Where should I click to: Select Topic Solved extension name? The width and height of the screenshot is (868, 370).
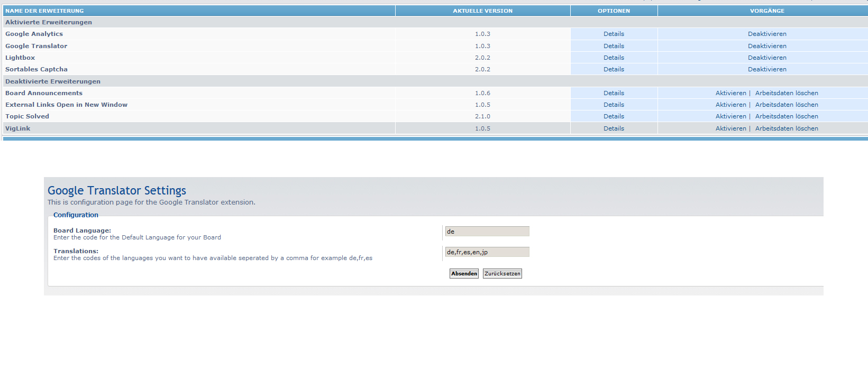pyautogui.click(x=27, y=116)
